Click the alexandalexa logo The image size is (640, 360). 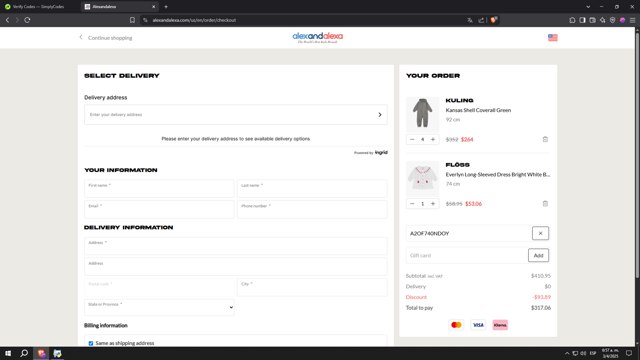[x=318, y=38]
